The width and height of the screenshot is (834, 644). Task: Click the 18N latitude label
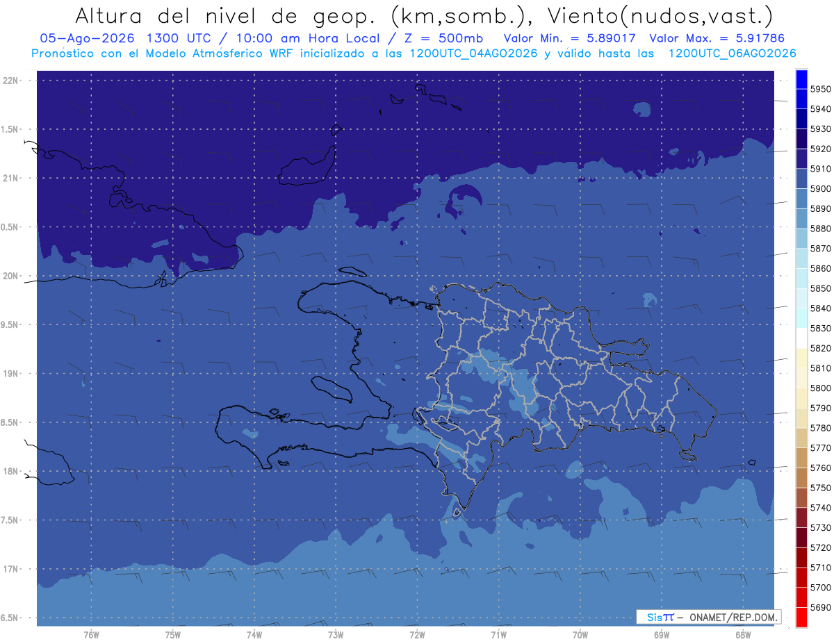point(12,472)
